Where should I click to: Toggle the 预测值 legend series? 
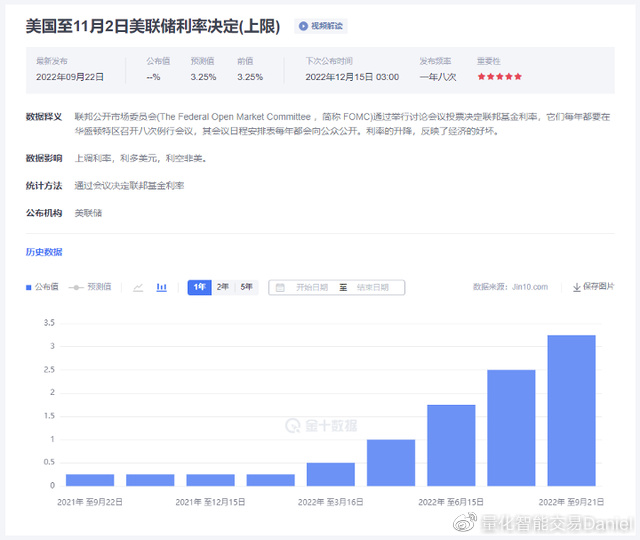pos(90,287)
